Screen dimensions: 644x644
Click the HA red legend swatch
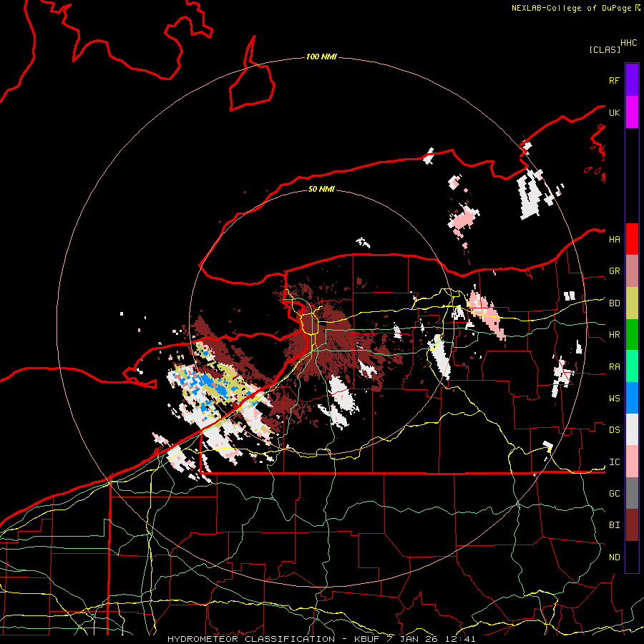click(632, 239)
